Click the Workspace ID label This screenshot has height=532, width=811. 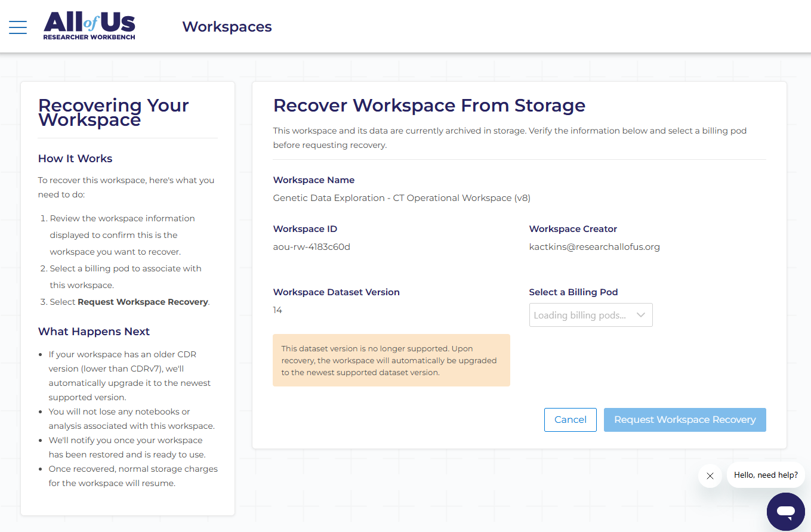(305, 229)
